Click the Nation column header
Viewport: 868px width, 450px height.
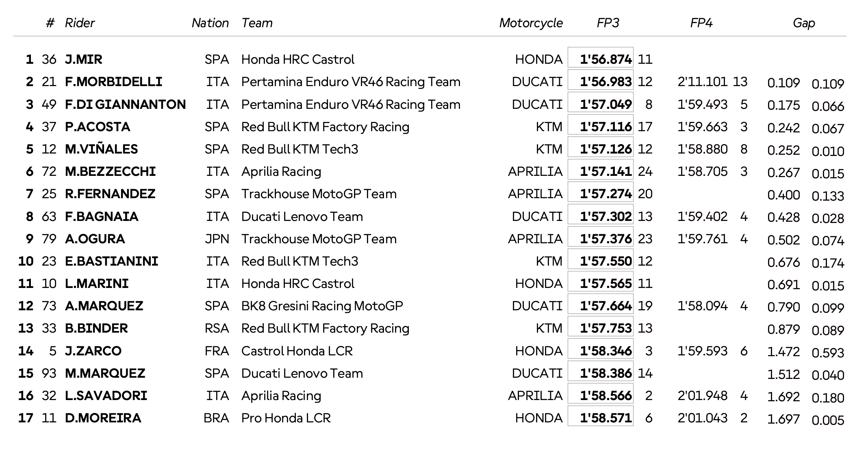pyautogui.click(x=210, y=23)
